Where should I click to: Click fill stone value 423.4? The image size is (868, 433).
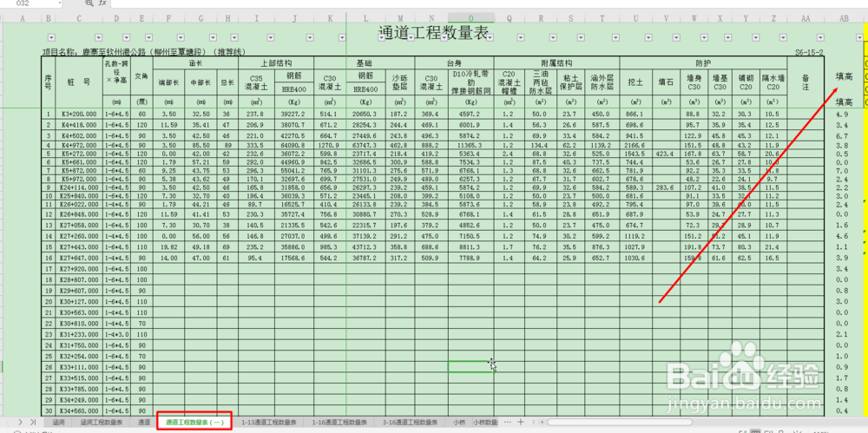[x=666, y=154]
